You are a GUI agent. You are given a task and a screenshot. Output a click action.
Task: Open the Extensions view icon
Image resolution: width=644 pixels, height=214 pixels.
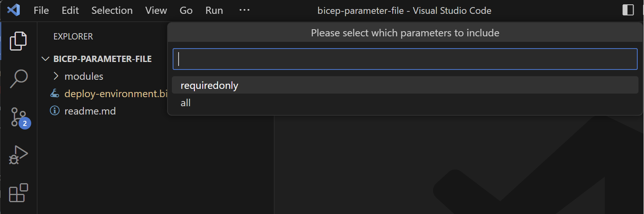point(19,193)
